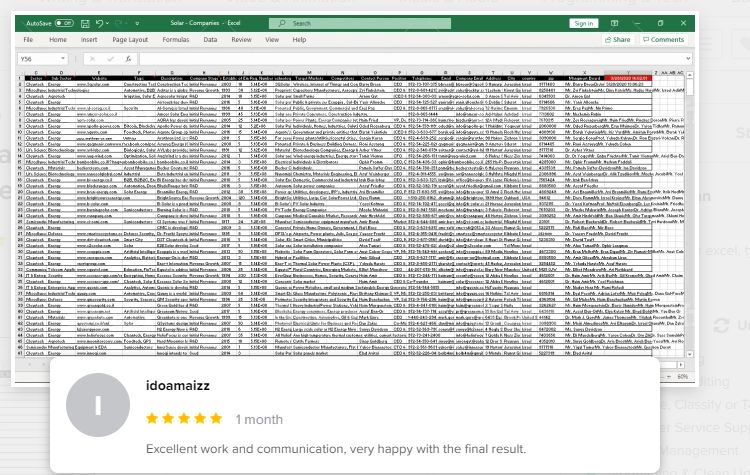
Task: Open Customize Quick Access Toolbar dropdown
Action: (137, 23)
